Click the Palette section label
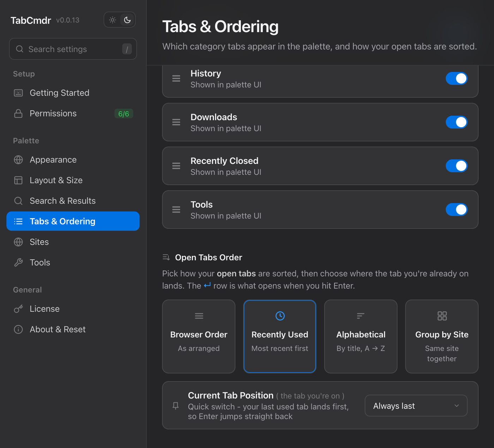 point(26,141)
